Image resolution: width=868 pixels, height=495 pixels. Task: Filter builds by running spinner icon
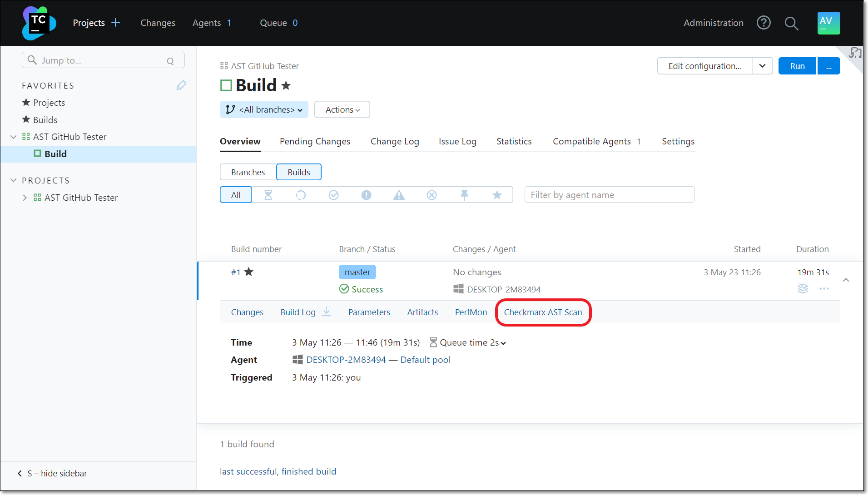[x=301, y=195]
